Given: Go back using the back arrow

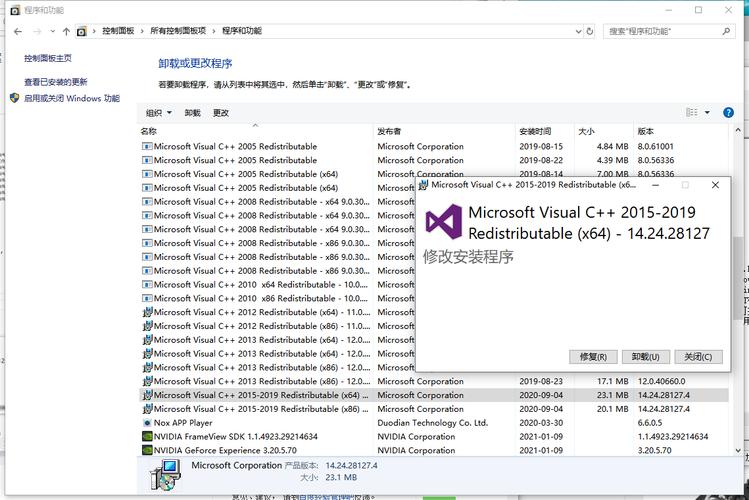Looking at the screenshot, I should point(18,32).
